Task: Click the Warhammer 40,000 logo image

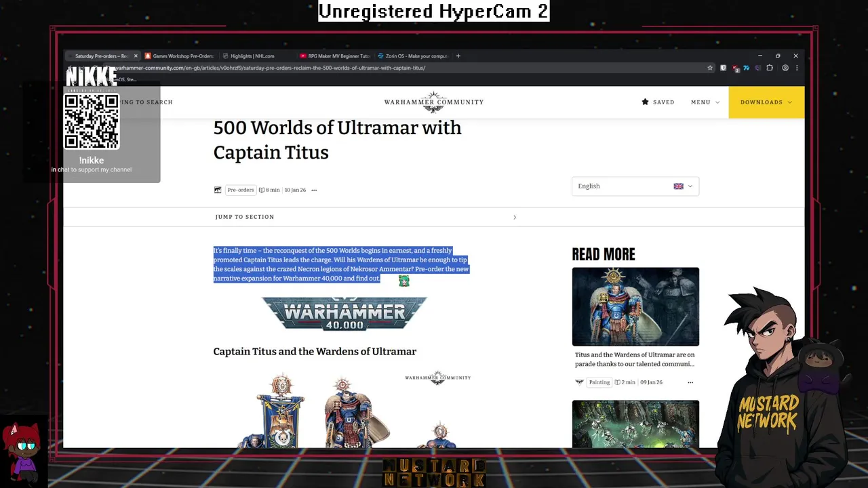Action: point(344,314)
